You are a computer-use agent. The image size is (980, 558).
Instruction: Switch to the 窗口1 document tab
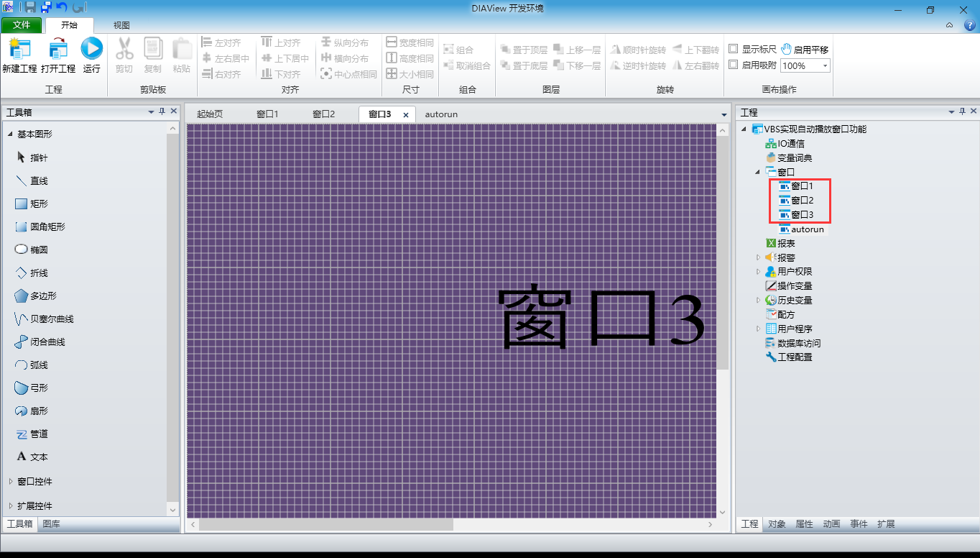click(x=267, y=114)
